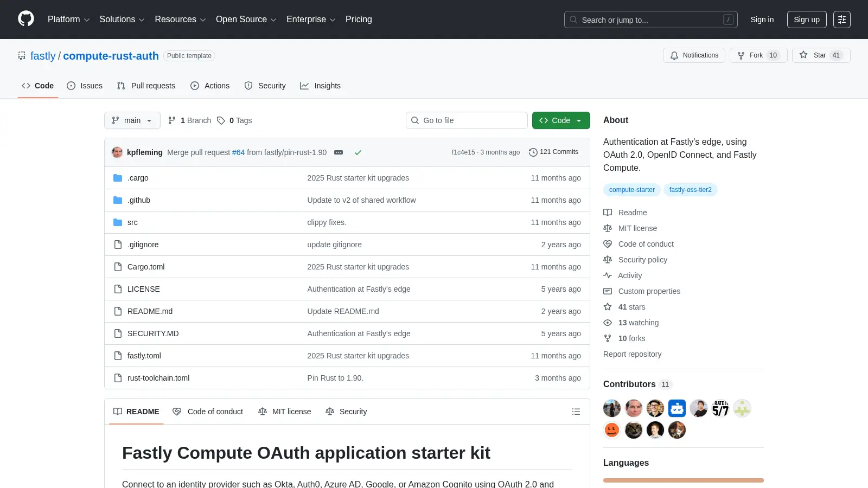
Task: Open Custom properties link
Action: tap(649, 291)
